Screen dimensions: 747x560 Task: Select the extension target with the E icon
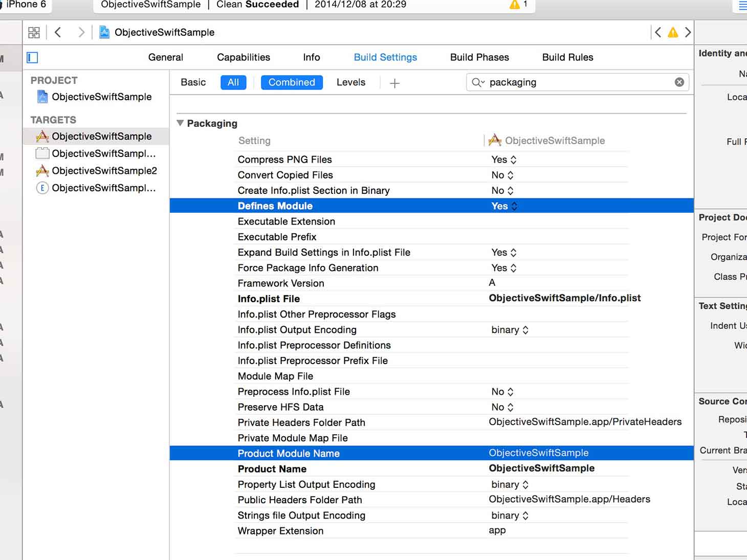coord(96,188)
